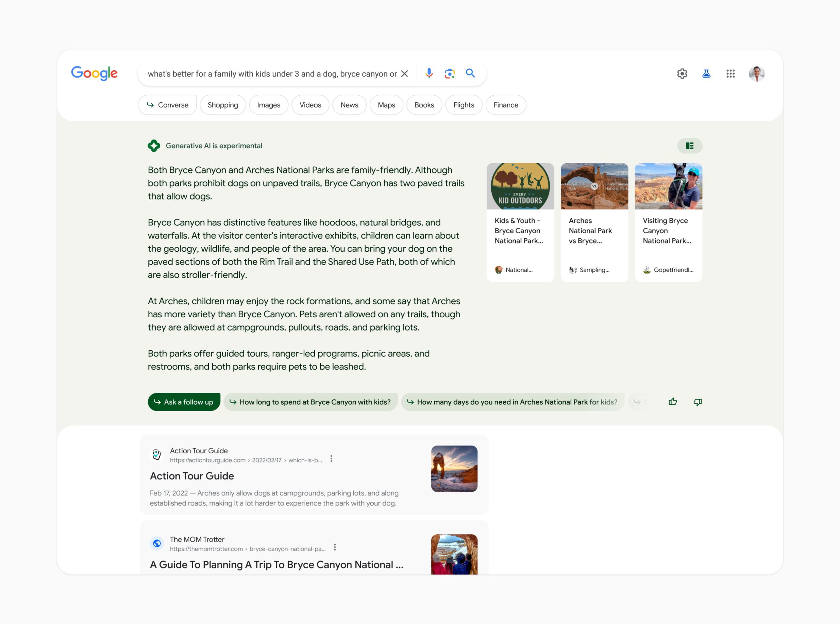This screenshot has width=840, height=624.
Task: Select the Images filter tab
Action: pos(268,105)
